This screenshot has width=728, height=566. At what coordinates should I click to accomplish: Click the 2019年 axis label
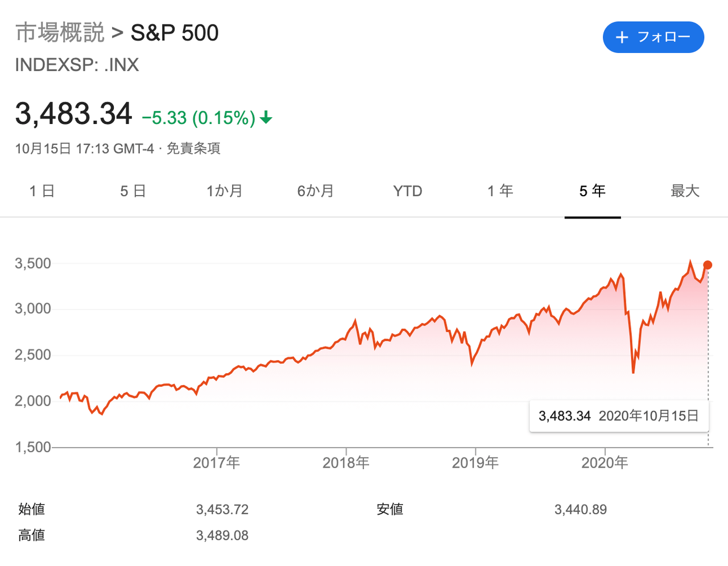click(x=475, y=462)
